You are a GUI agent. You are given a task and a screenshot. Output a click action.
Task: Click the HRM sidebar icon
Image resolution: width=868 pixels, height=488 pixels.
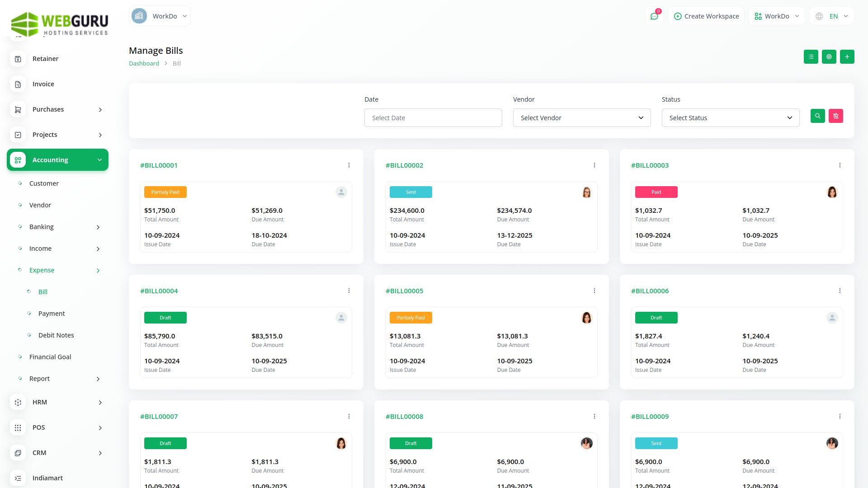point(18,402)
